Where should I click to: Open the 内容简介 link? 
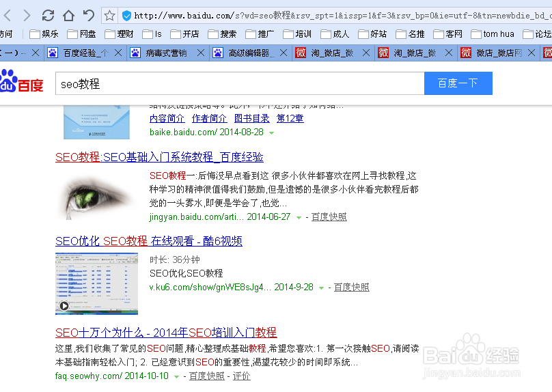[167, 118]
